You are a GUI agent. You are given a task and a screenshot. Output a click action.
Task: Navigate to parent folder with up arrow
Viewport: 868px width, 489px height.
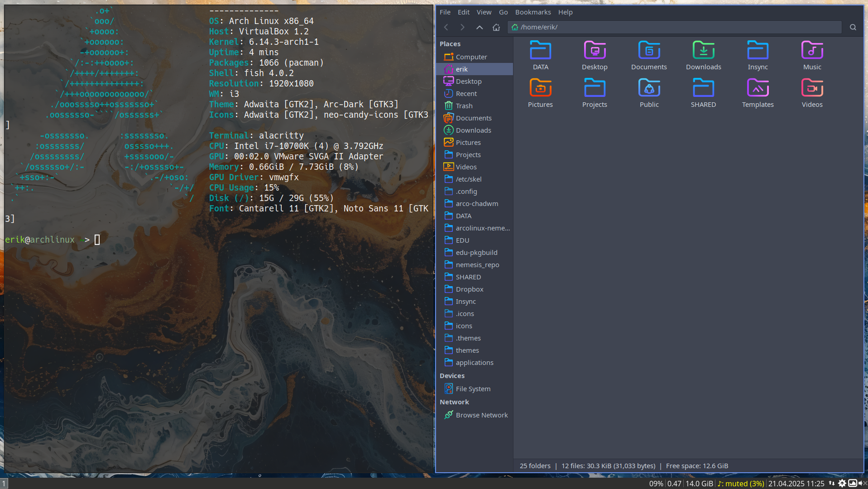click(x=480, y=27)
